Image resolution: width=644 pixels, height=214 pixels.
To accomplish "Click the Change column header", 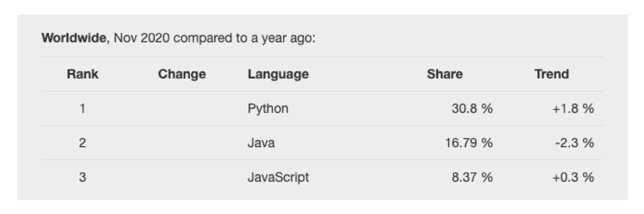I will [182, 74].
